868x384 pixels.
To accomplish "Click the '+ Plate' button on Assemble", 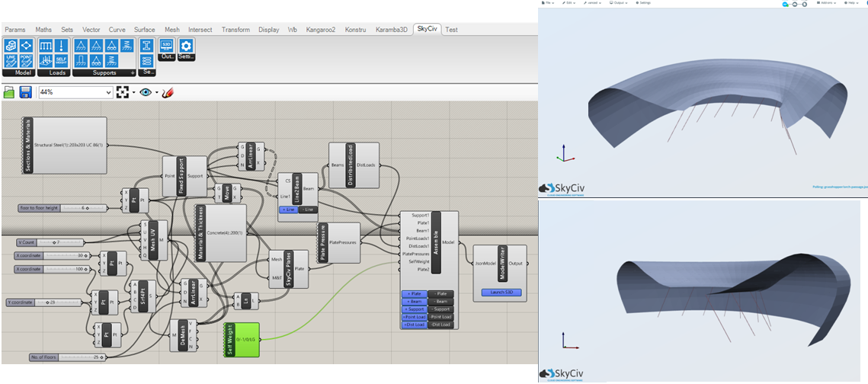I will pyautogui.click(x=414, y=294).
